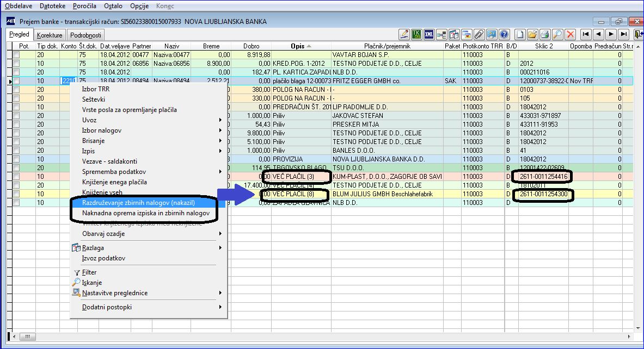Click the horizontal scrollbar thumb at bottom

coord(27,337)
